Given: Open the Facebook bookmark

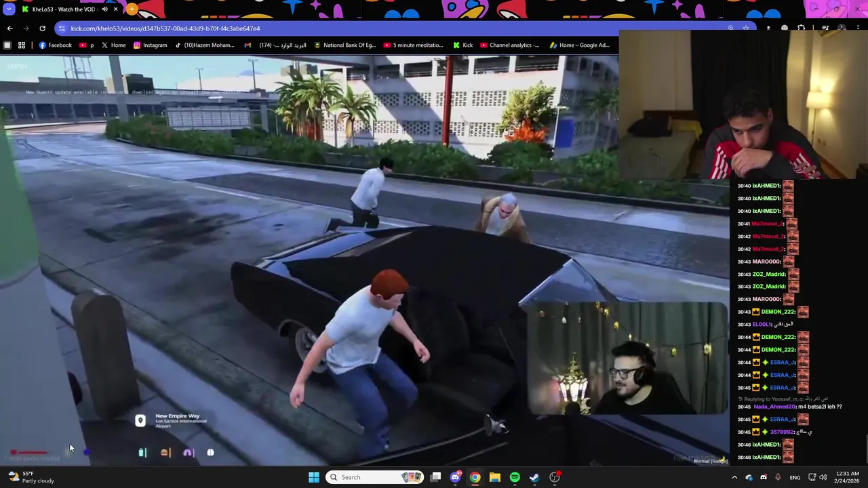Looking at the screenshot, I should (x=55, y=45).
